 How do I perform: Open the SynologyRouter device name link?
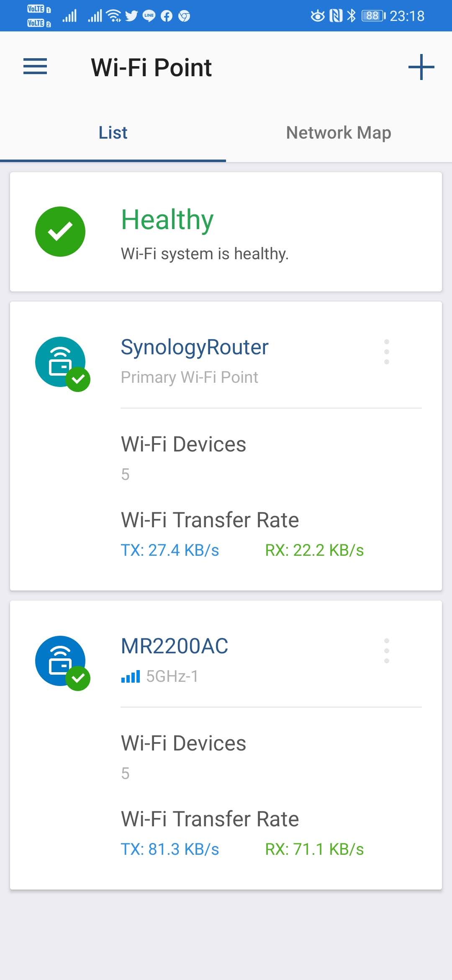195,347
